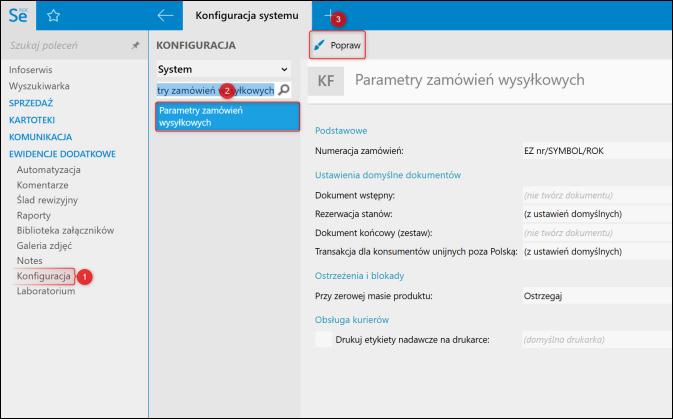Click the configuration filter text field

(214, 90)
